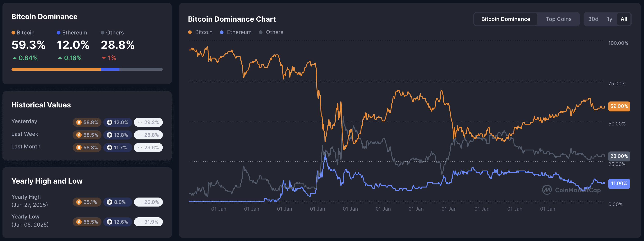Select the Bitcoin Dominance tab
The height and width of the screenshot is (241, 644).
click(x=506, y=19)
